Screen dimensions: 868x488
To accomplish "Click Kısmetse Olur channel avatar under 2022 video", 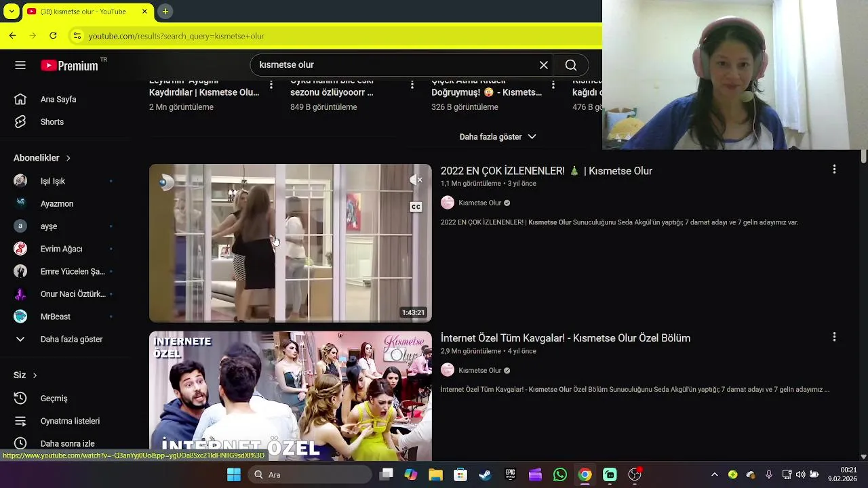I will point(448,203).
